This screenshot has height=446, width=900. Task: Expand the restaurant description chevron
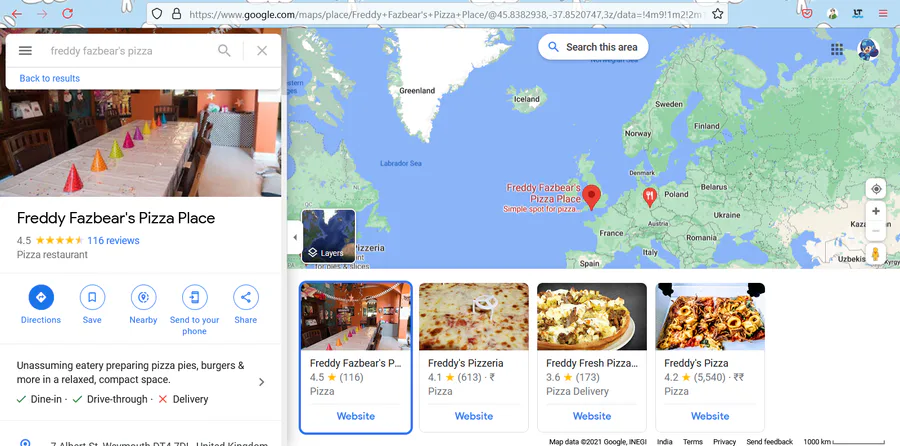(262, 382)
